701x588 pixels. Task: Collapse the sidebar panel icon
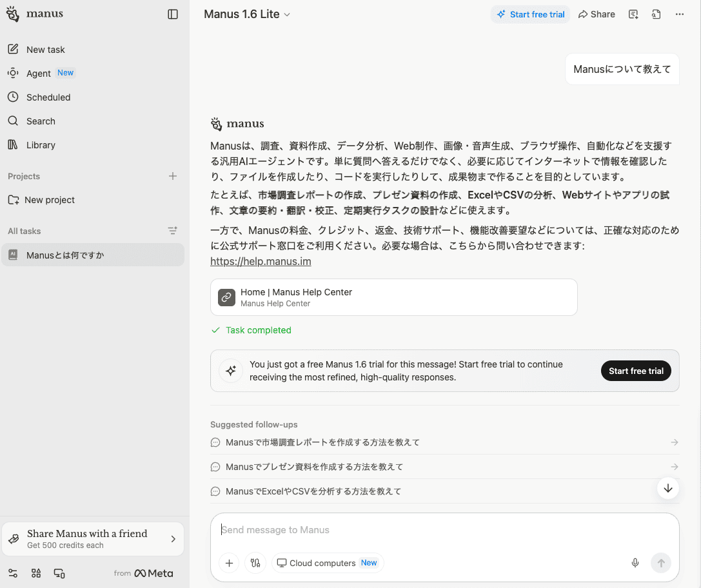coord(173,14)
